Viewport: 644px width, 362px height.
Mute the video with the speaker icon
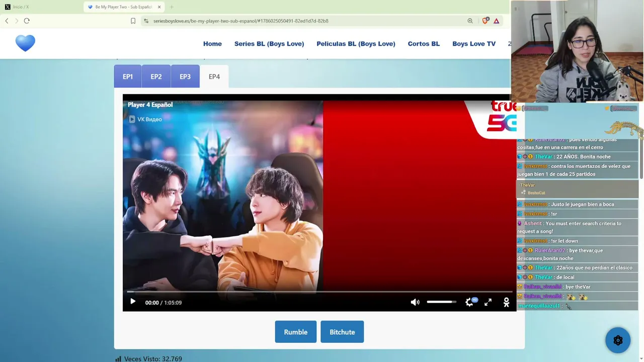(415, 302)
